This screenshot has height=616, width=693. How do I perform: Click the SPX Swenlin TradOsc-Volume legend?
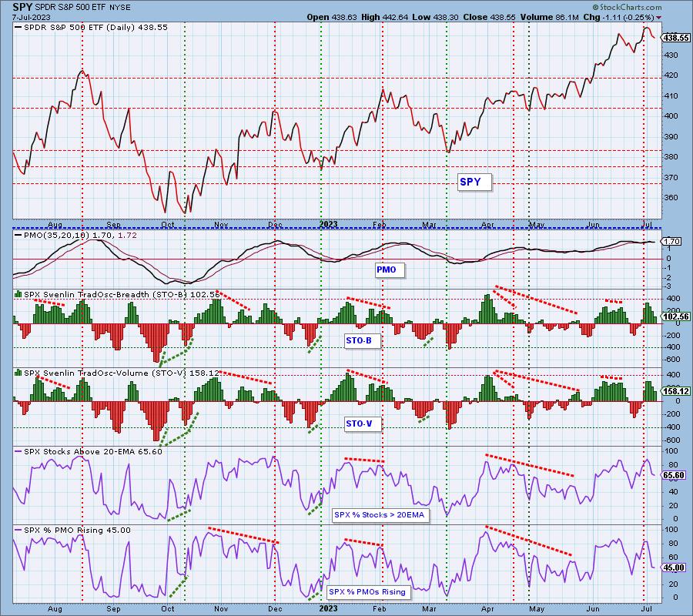click(117, 373)
